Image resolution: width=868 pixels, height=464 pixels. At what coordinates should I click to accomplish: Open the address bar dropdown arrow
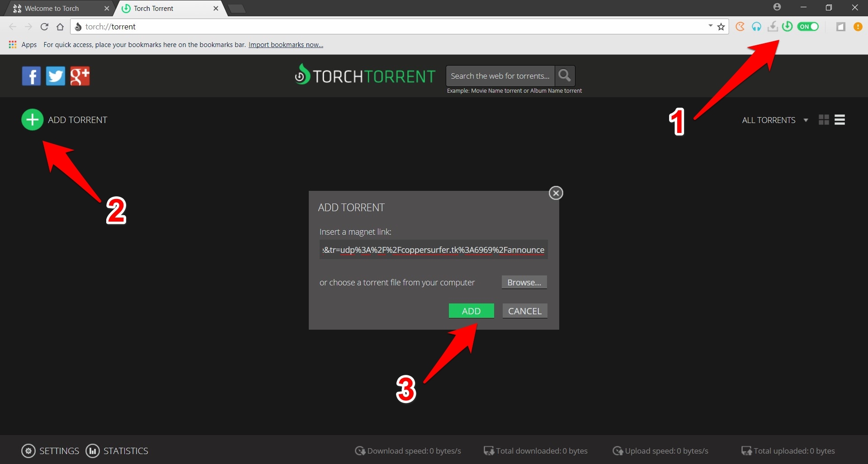[x=711, y=26]
